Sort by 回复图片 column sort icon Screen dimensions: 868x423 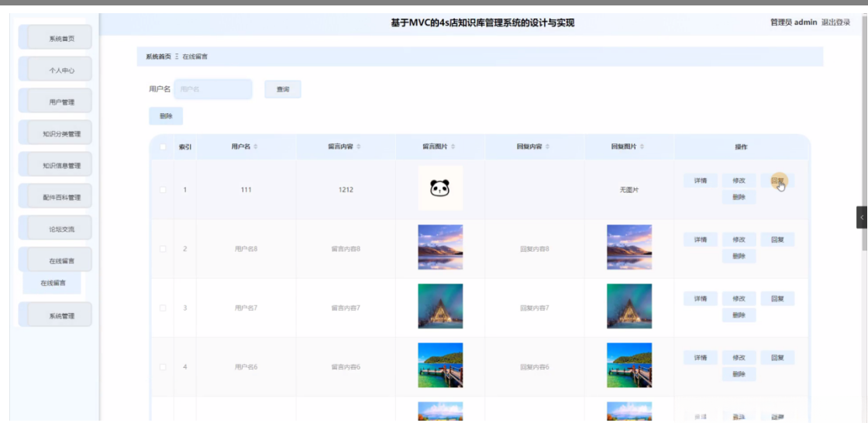(642, 146)
